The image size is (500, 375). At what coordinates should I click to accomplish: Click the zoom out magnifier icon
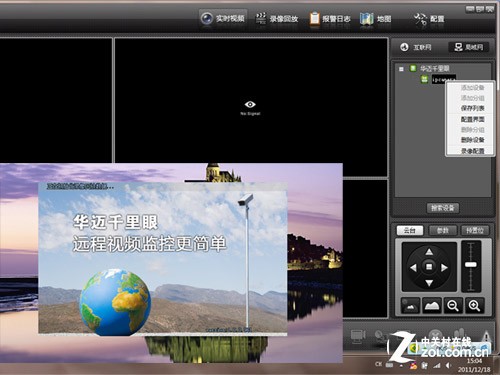pyautogui.click(x=453, y=306)
